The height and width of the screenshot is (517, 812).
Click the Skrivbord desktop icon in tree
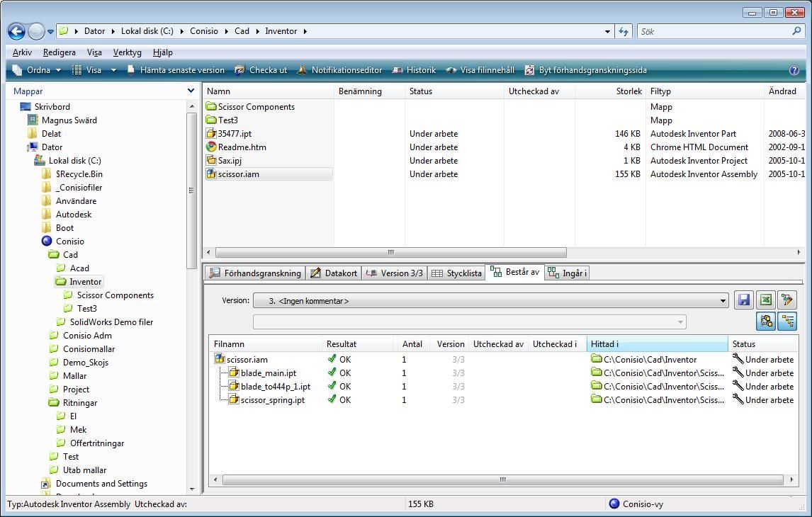click(26, 107)
